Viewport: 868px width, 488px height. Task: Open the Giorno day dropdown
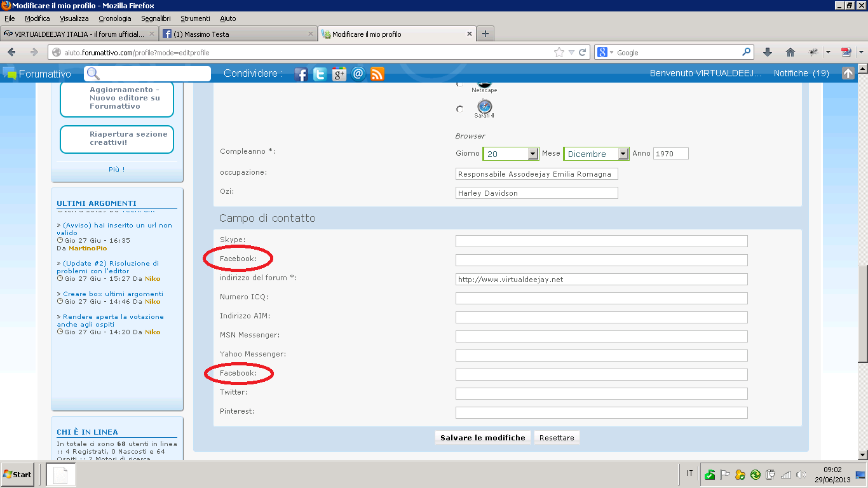click(511, 154)
